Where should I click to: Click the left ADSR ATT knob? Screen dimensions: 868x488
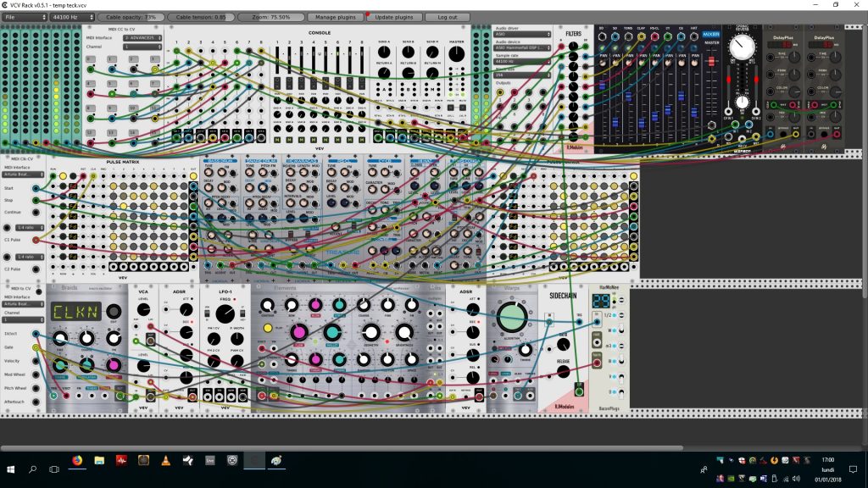(186, 309)
